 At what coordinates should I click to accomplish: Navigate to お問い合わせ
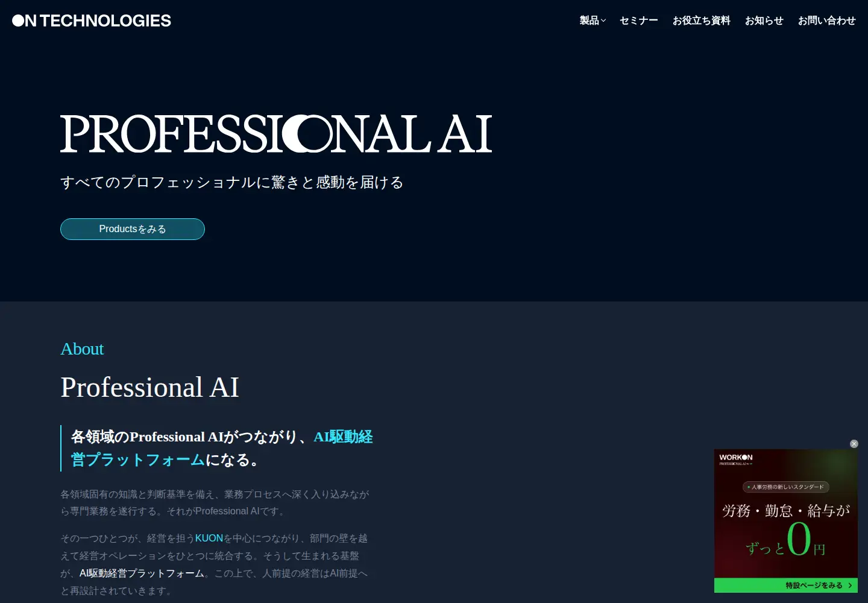tap(826, 21)
